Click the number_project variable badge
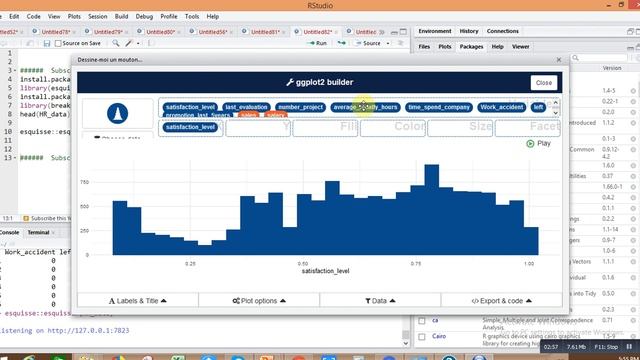640x360 pixels. click(300, 107)
